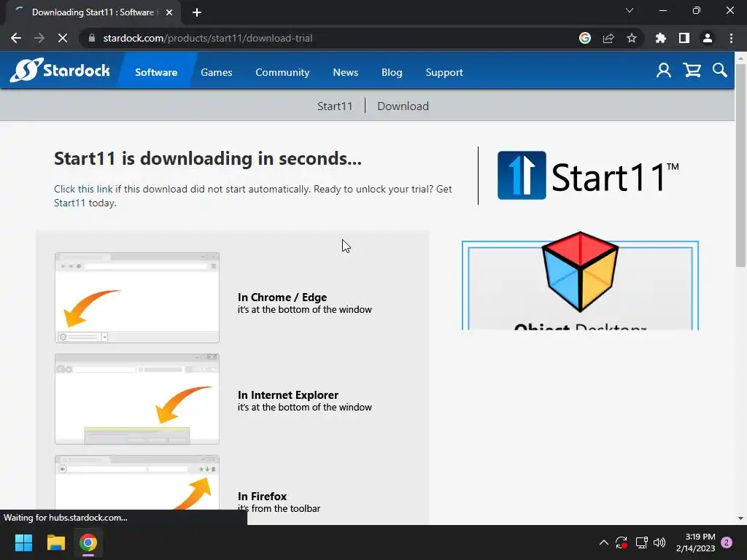This screenshot has height=560, width=747.
Task: Open notification badge showing 2
Action: 727,542
